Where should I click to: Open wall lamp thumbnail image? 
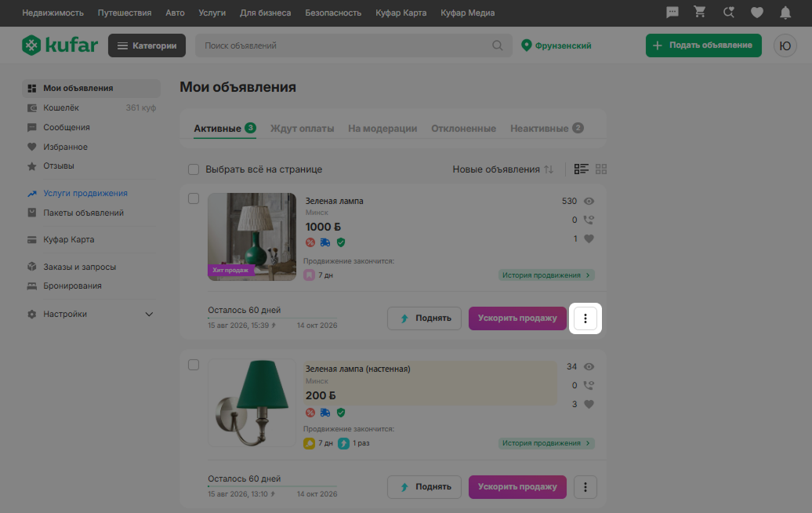(x=252, y=402)
